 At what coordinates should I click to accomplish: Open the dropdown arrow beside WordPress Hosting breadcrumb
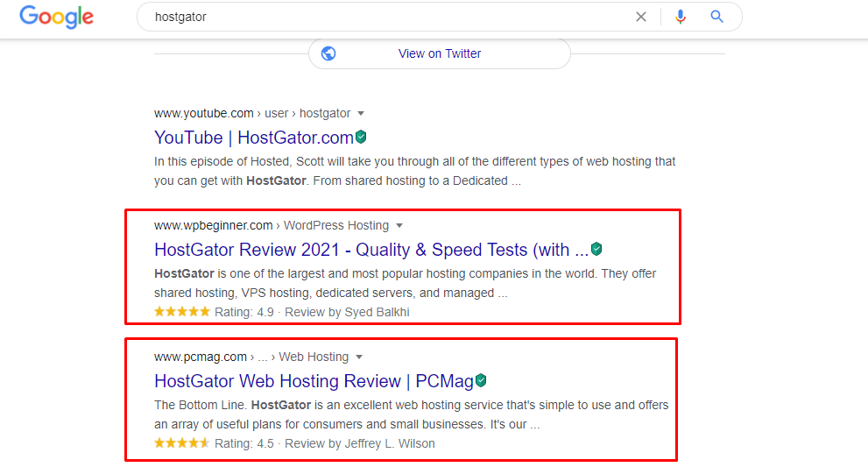point(399,226)
